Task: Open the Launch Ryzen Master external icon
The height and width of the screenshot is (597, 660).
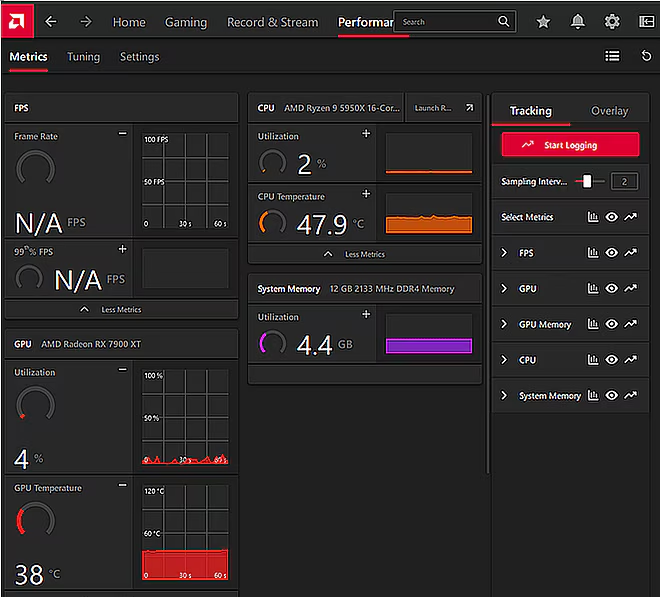Action: click(x=469, y=108)
